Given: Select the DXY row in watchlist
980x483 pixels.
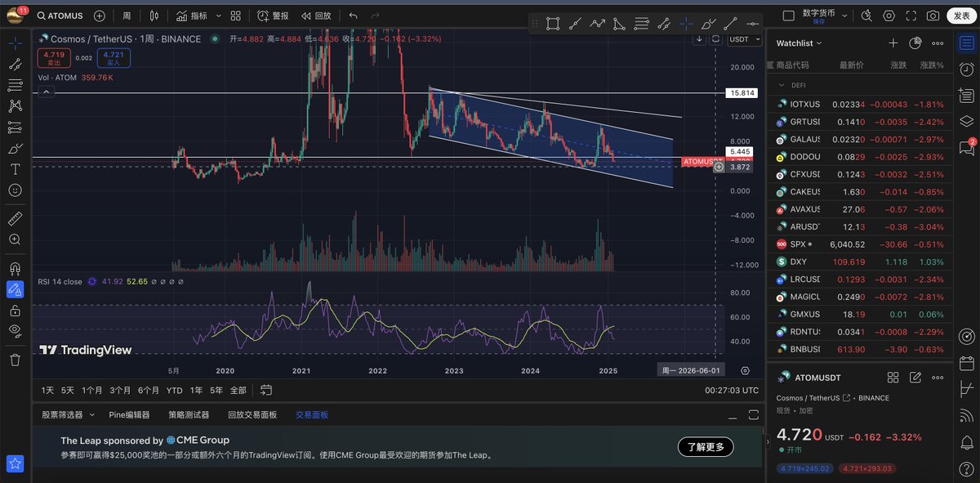Looking at the screenshot, I should 859,262.
